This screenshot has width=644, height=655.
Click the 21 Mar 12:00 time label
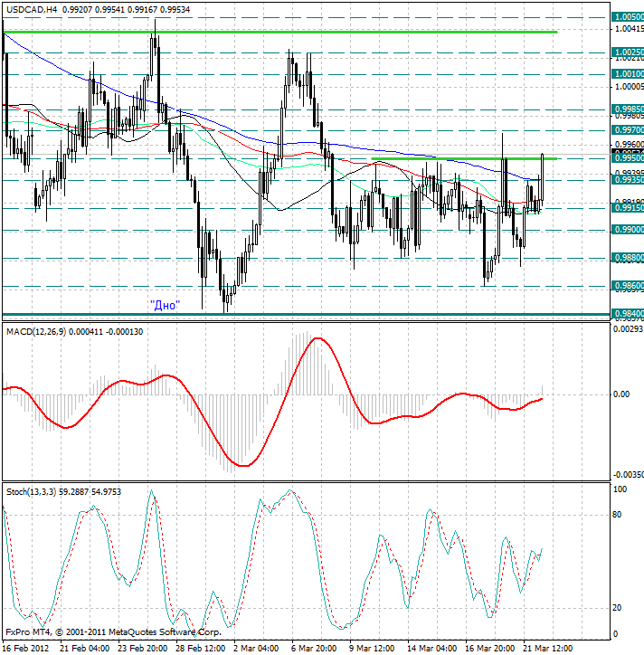tap(548, 649)
